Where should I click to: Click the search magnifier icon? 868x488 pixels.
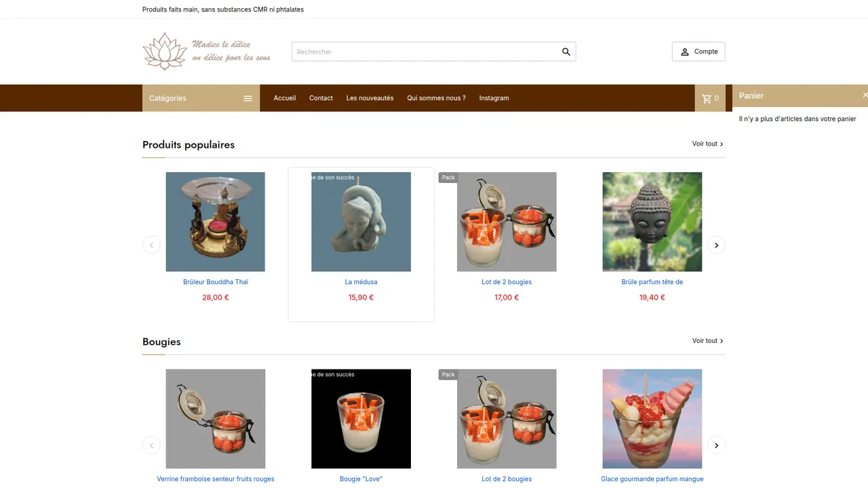[566, 52]
